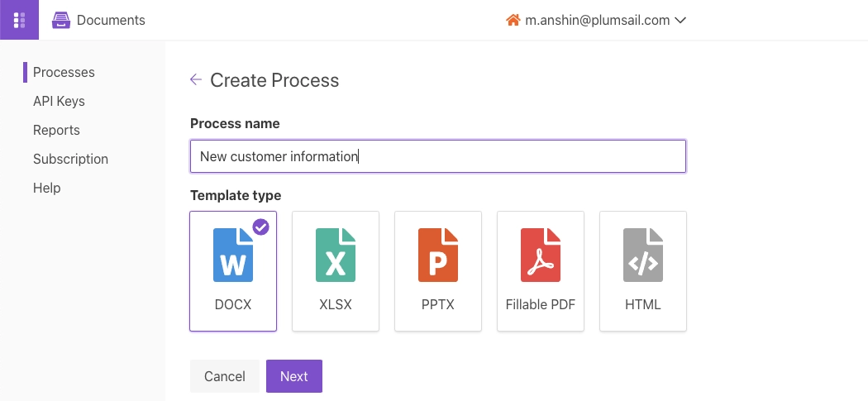The image size is (868, 401).
Task: Click the Documents title link
Action: [111, 21]
